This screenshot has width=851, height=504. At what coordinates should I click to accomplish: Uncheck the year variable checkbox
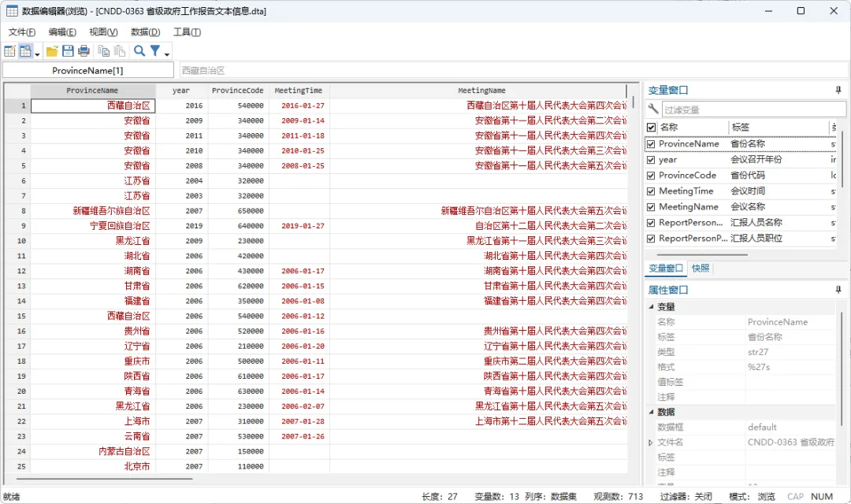tap(651, 160)
